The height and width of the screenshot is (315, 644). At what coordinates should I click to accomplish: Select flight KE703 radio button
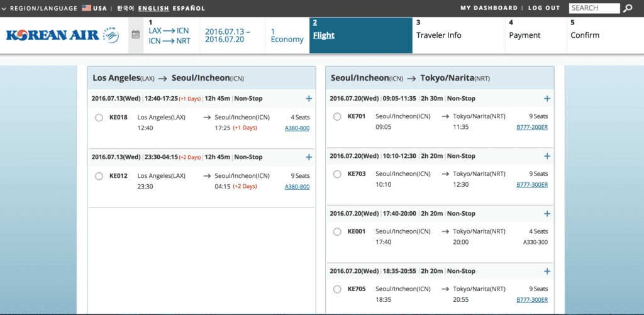337,174
